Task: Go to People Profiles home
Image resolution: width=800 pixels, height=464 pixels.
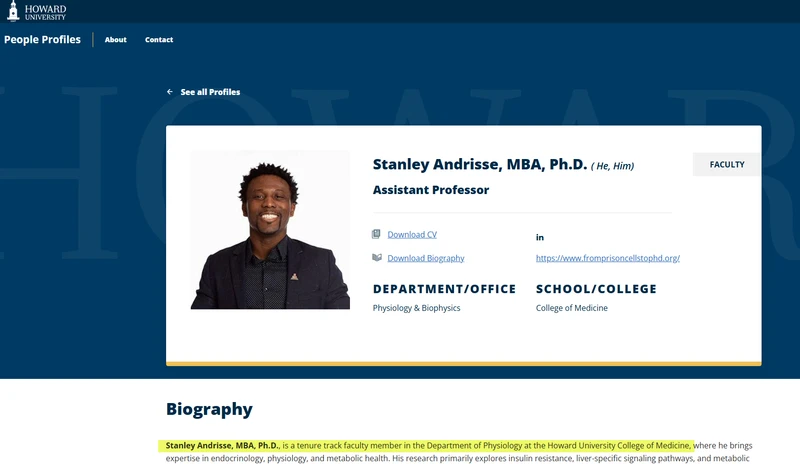Action: click(x=42, y=39)
